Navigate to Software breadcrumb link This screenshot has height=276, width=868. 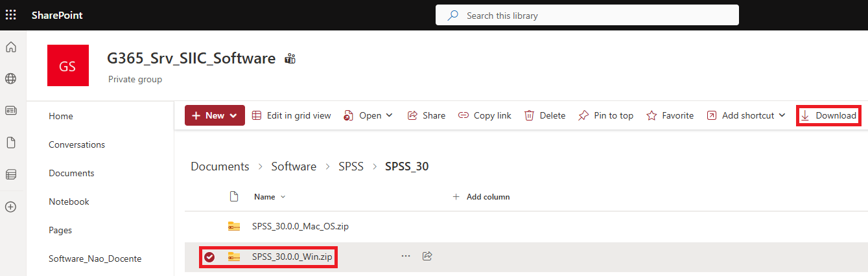(x=294, y=167)
